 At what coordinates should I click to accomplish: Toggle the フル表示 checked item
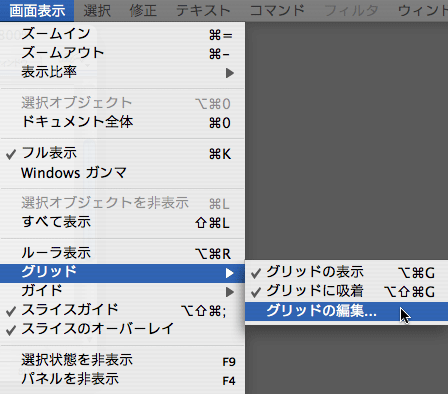122,153
